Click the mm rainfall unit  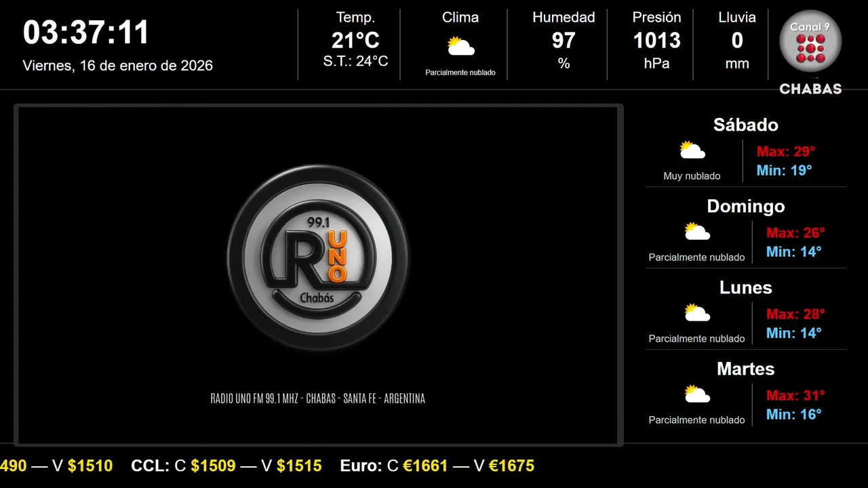coord(737,64)
